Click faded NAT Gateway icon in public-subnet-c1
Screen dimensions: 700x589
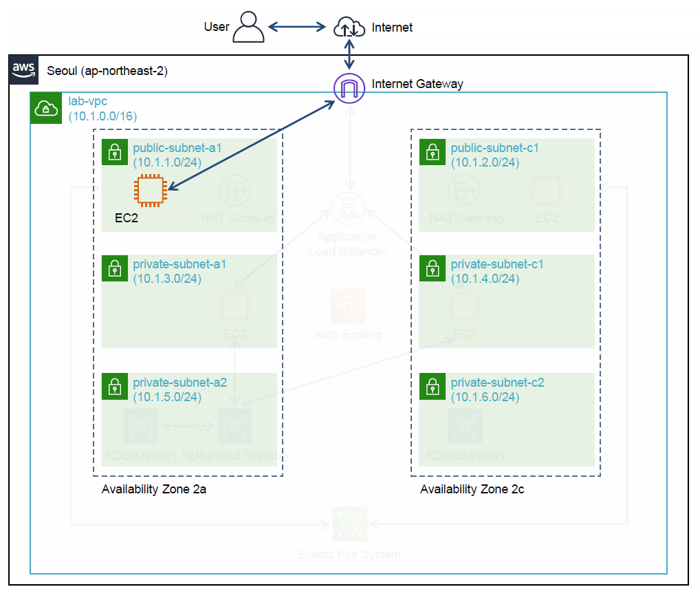point(464,191)
